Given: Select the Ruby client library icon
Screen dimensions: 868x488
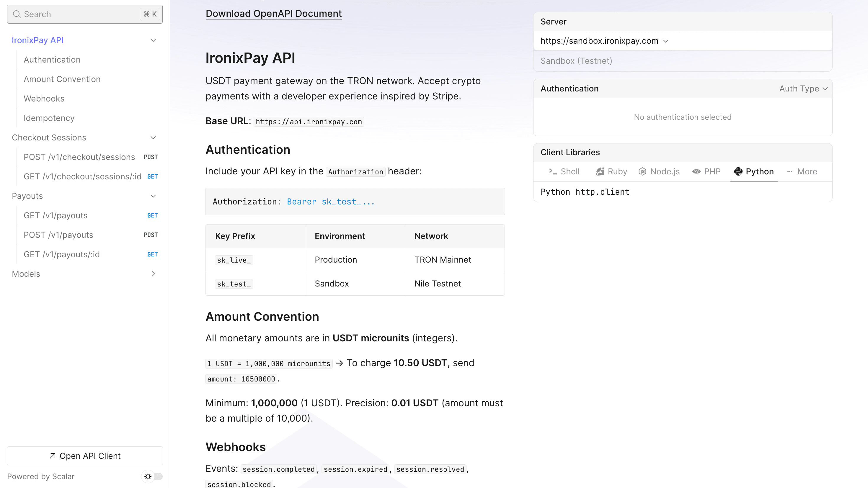Looking at the screenshot, I should click(x=601, y=171).
